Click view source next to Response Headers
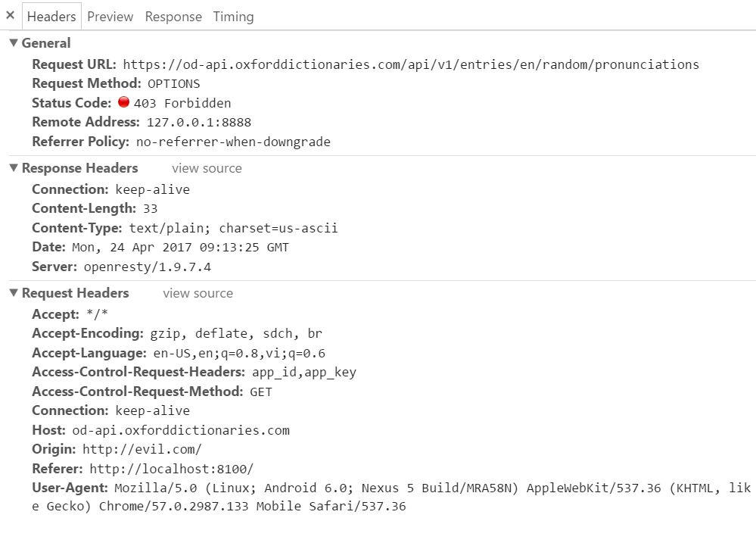756x546 pixels. [207, 168]
